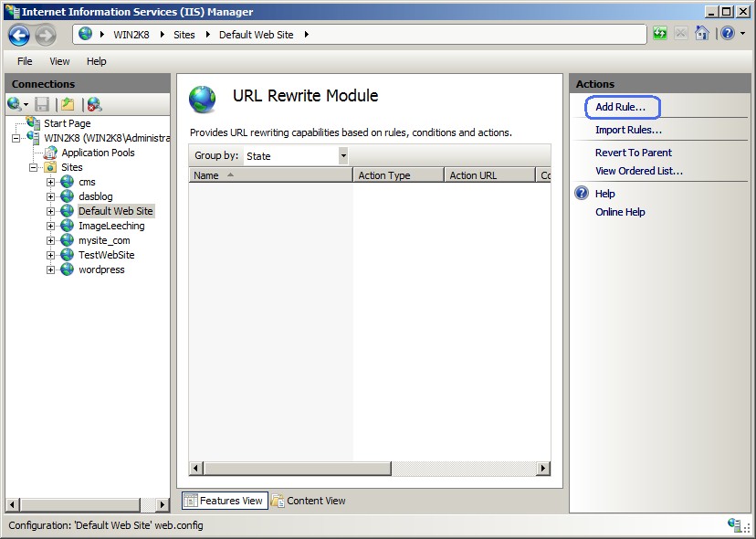Click the globe icon next to dasblog
This screenshot has width=756, height=539.
click(67, 196)
